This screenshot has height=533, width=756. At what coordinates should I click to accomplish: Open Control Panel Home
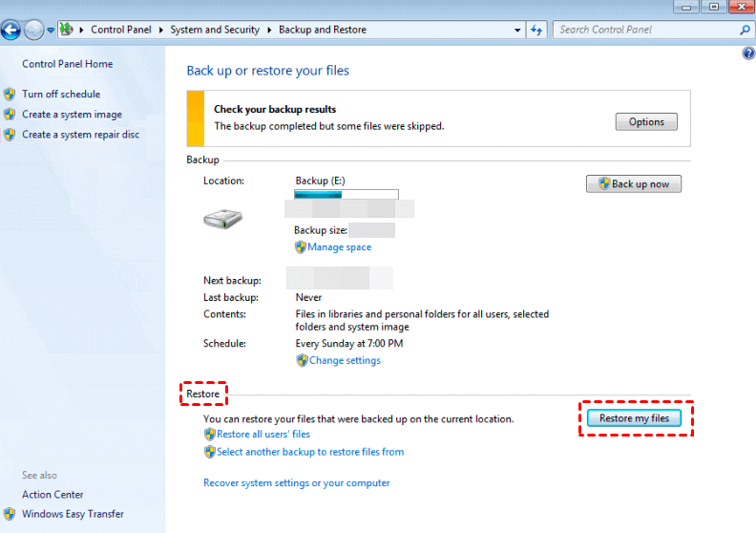(68, 64)
